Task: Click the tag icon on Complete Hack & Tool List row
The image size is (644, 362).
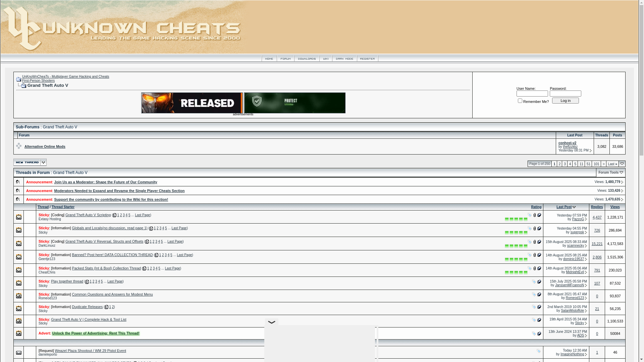Action: 534,320
